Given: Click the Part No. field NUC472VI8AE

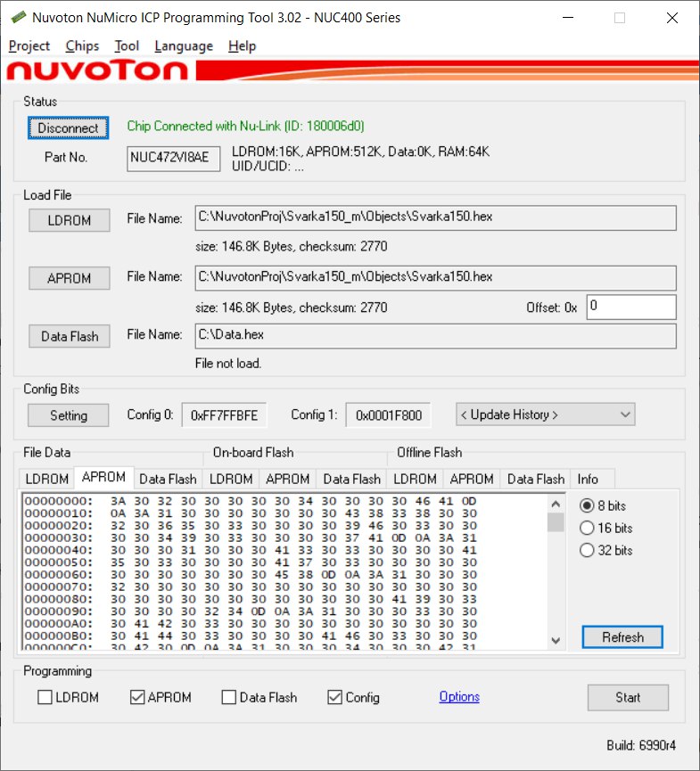Looking at the screenshot, I should click(x=173, y=159).
